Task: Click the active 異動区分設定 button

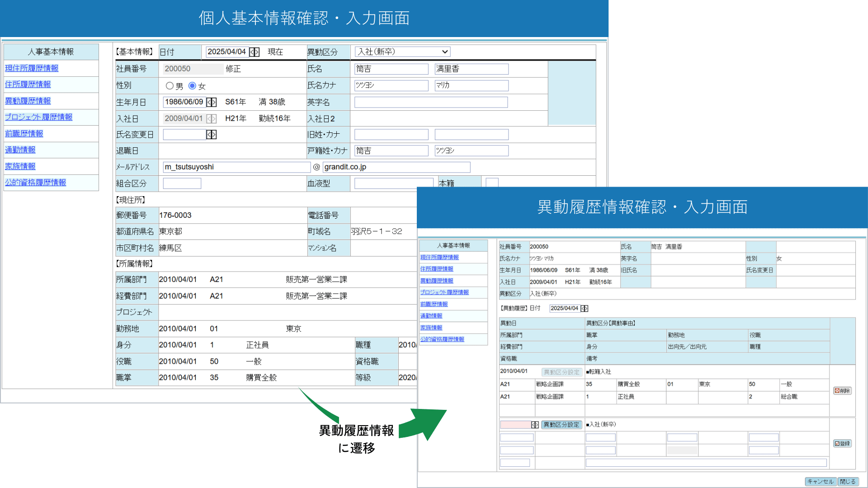Action: tap(561, 425)
